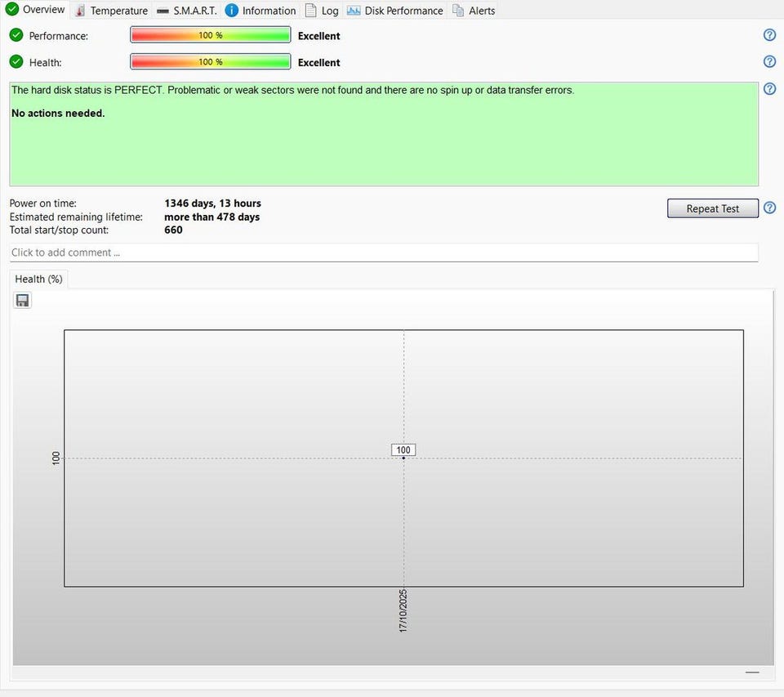Click the help icon next to Health
This screenshot has height=697, width=784.
(x=769, y=61)
